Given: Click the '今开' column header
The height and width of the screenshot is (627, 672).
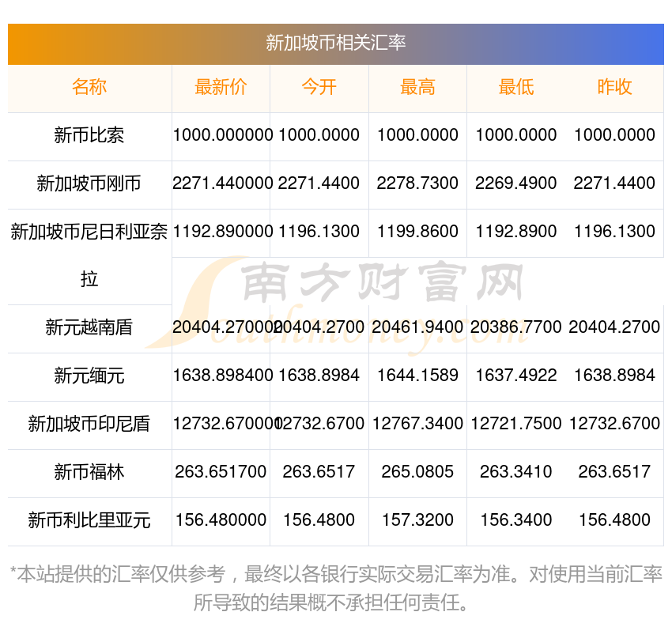Looking at the screenshot, I should [319, 87].
